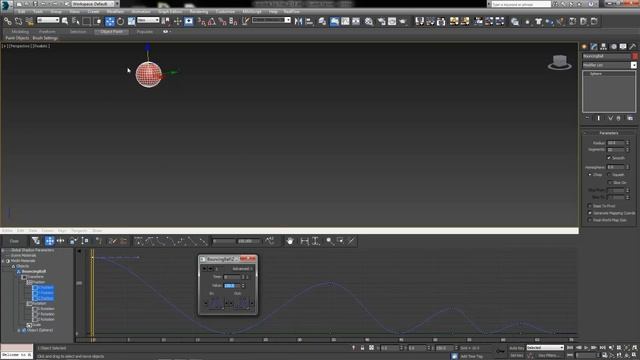Toggle the Snaps Toggle button
Screen dimensions: 640x360
202,21
